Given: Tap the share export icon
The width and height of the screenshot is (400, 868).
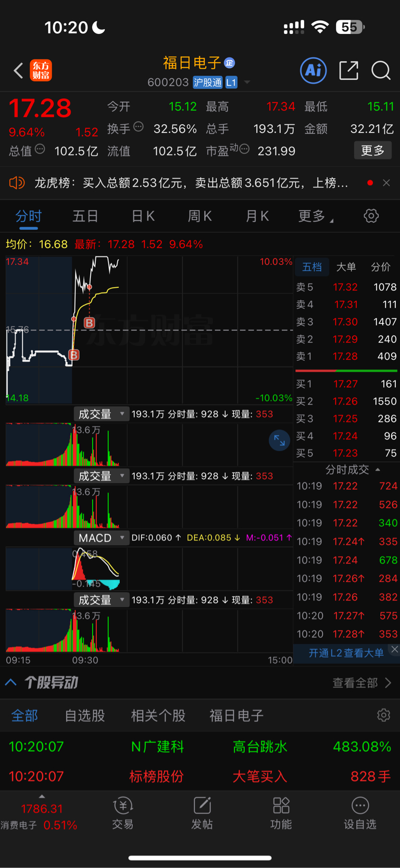Looking at the screenshot, I should (348, 70).
